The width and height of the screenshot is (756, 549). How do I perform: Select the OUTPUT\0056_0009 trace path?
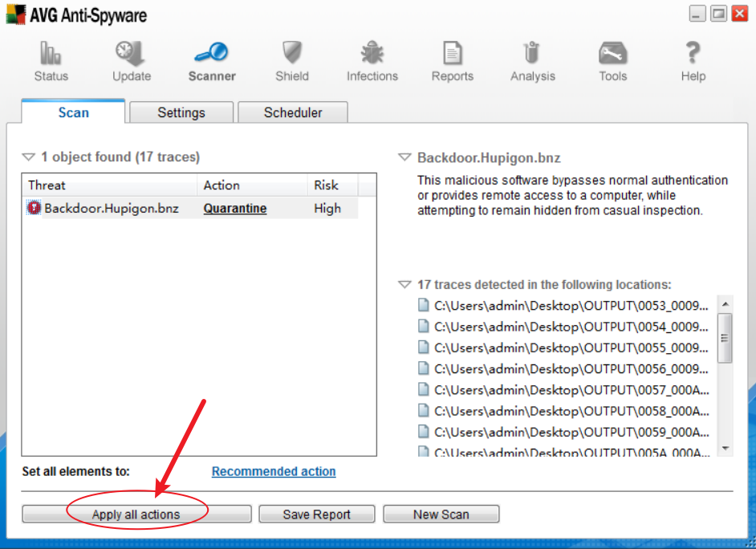pyautogui.click(x=571, y=368)
